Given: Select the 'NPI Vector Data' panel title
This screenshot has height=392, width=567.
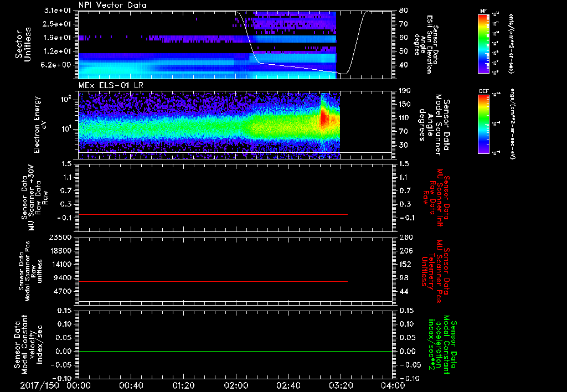Looking at the screenshot, I should (x=112, y=5).
